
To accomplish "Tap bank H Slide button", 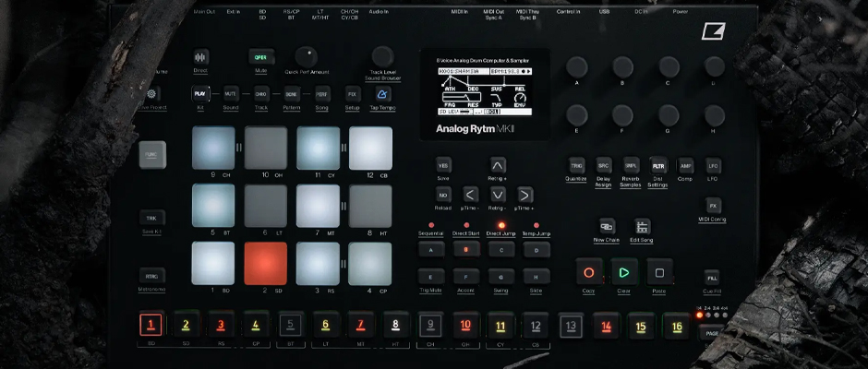I will click(537, 277).
